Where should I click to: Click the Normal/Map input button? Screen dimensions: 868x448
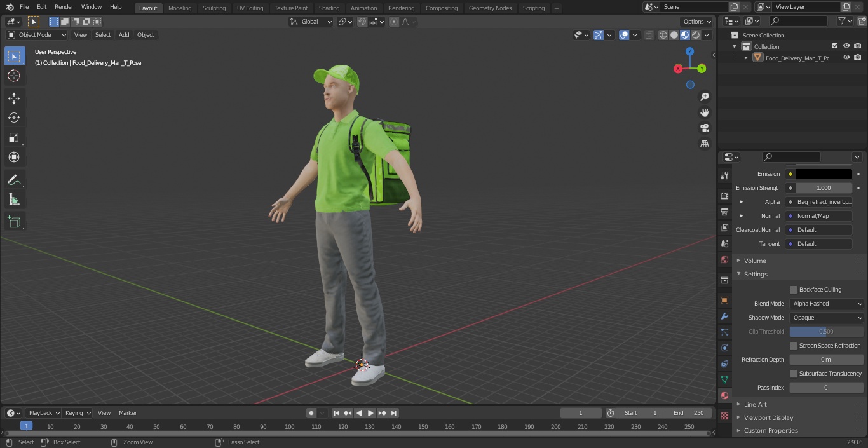818,216
